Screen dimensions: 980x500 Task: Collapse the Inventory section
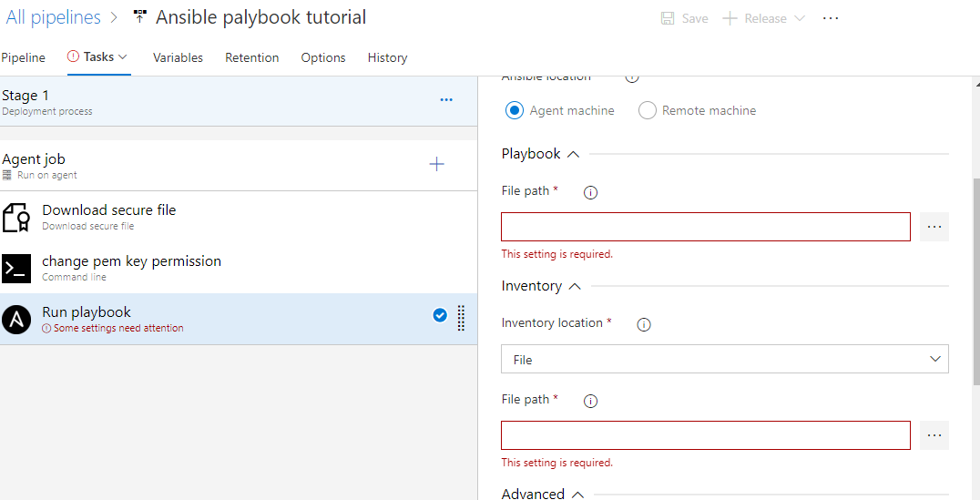coord(575,286)
